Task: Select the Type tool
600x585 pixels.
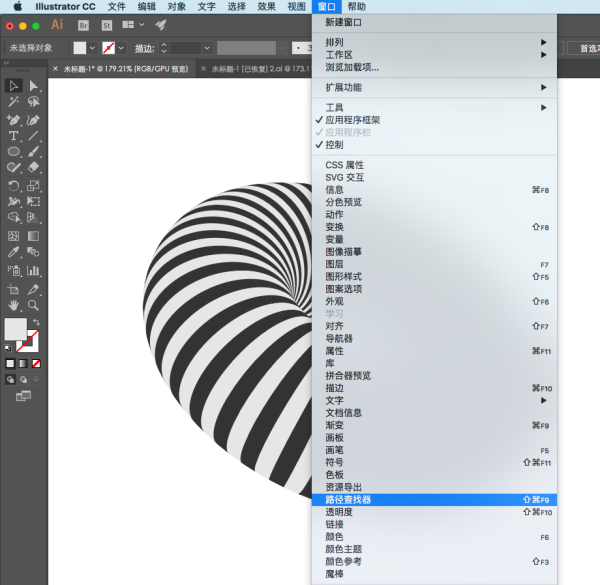Action: tap(13, 136)
